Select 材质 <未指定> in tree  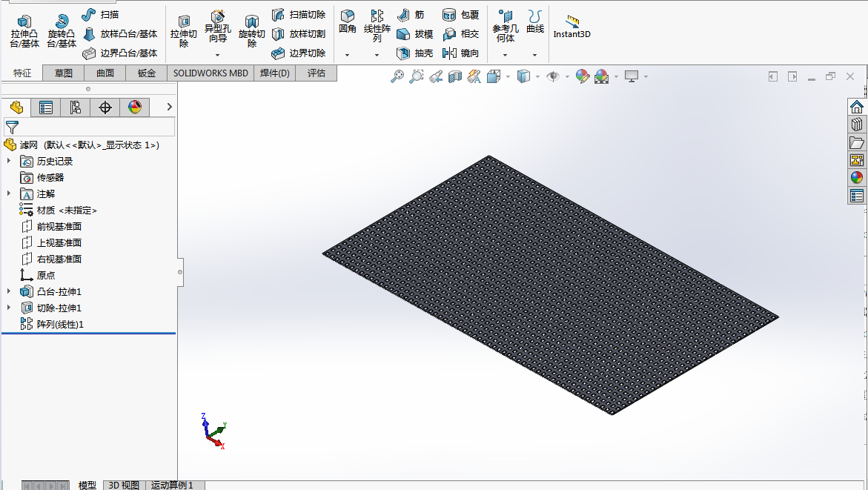point(58,210)
